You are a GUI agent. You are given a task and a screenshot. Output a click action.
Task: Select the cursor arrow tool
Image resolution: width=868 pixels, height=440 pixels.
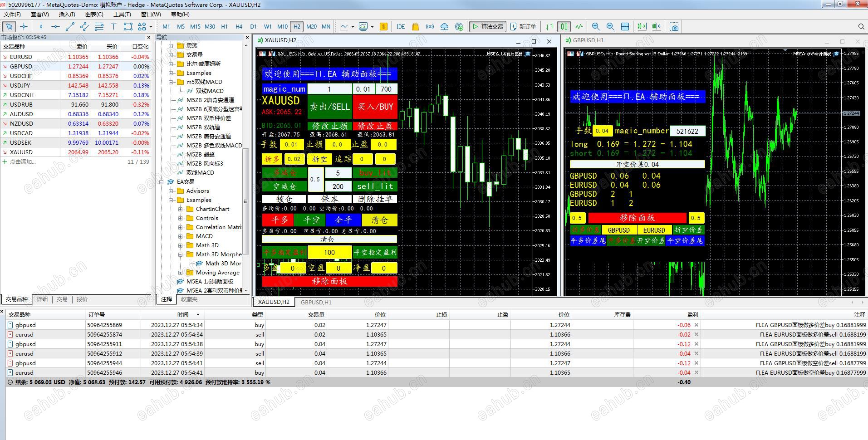tap(10, 27)
